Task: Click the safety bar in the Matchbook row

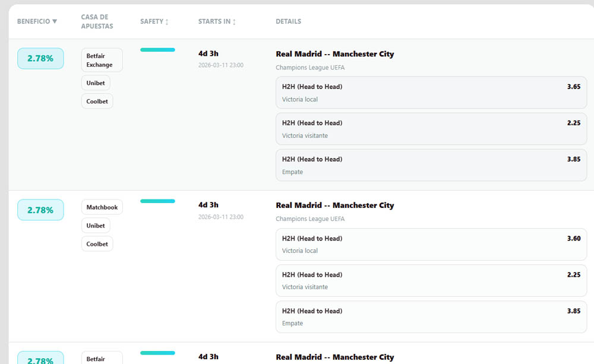Action: click(x=157, y=201)
